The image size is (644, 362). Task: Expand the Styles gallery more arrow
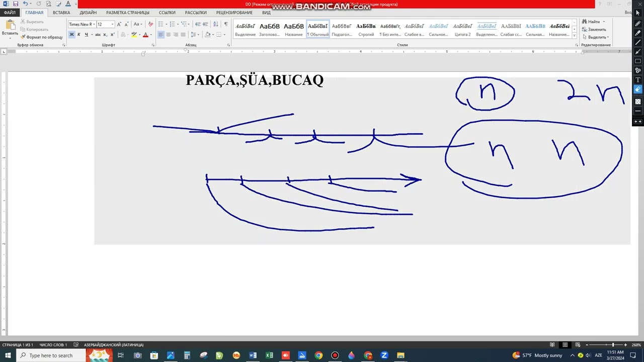574,36
